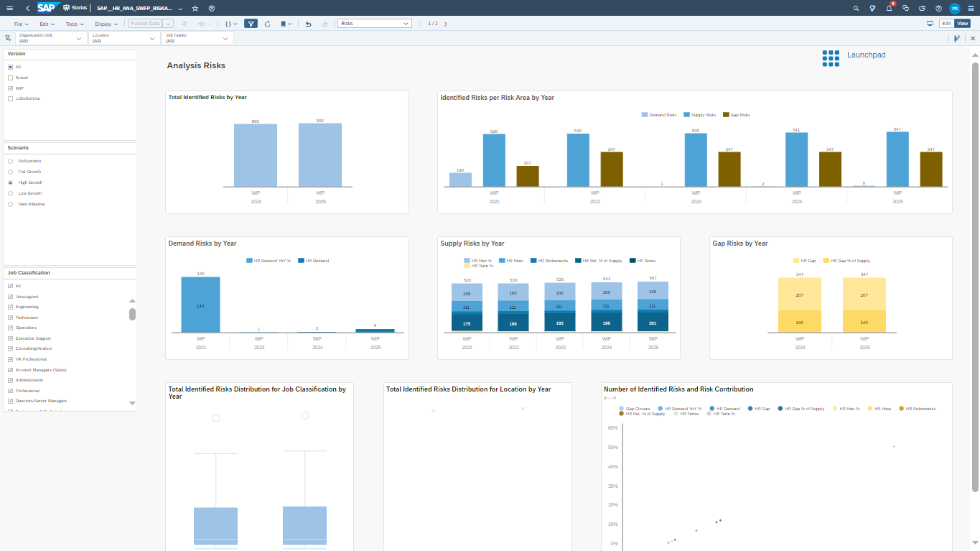Switch to Edit mode button
980x551 pixels.
tap(946, 24)
